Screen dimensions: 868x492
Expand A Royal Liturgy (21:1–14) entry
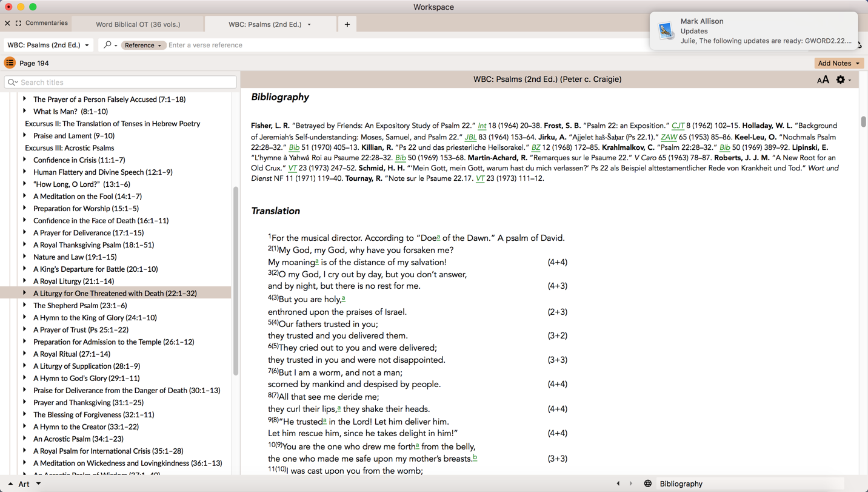24,281
